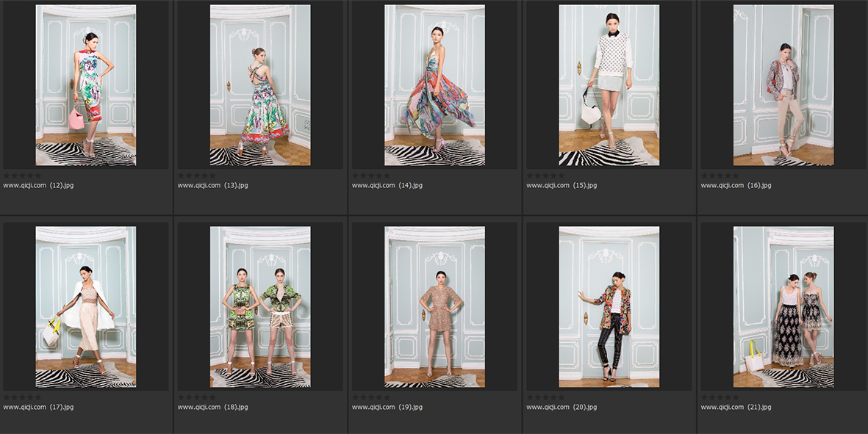
Task: Select thumbnail of www.qicji.com (14).jpg
Action: click(x=434, y=85)
